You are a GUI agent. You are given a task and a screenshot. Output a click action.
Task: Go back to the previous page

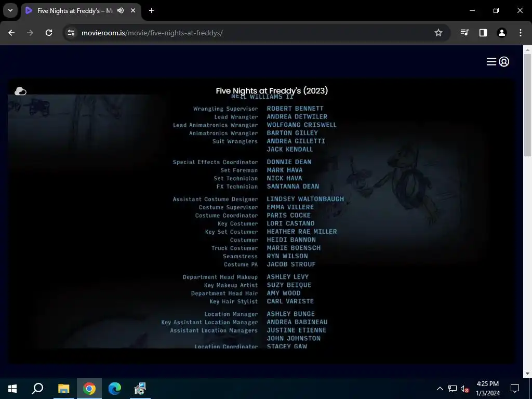[11, 33]
